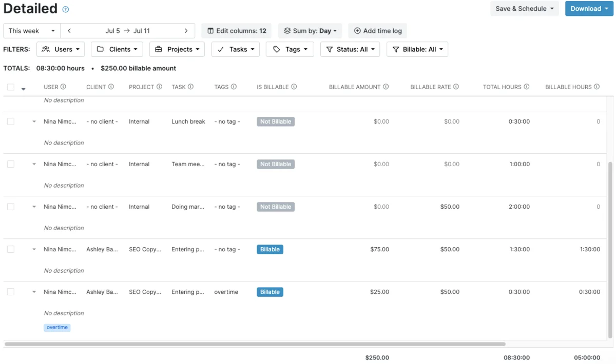Image resolution: width=616 pixels, height=364 pixels.
Task: Advance to next week with right arrow
Action: tap(186, 31)
